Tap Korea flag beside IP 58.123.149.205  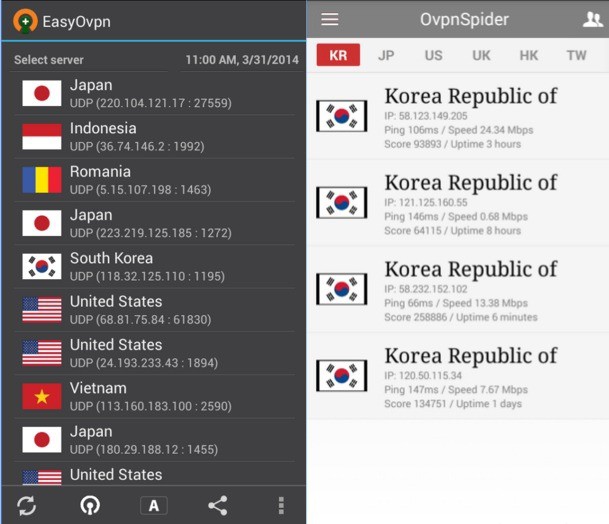pos(342,116)
